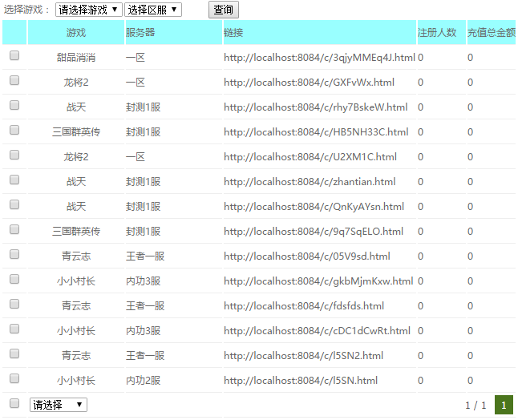The height and width of the screenshot is (420, 518).
Task: Open the 选择区服 server dropdown
Action: 153,10
